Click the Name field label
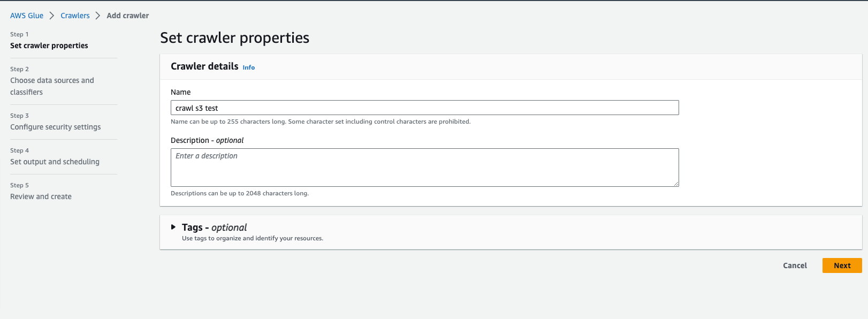This screenshot has width=868, height=319. (181, 92)
